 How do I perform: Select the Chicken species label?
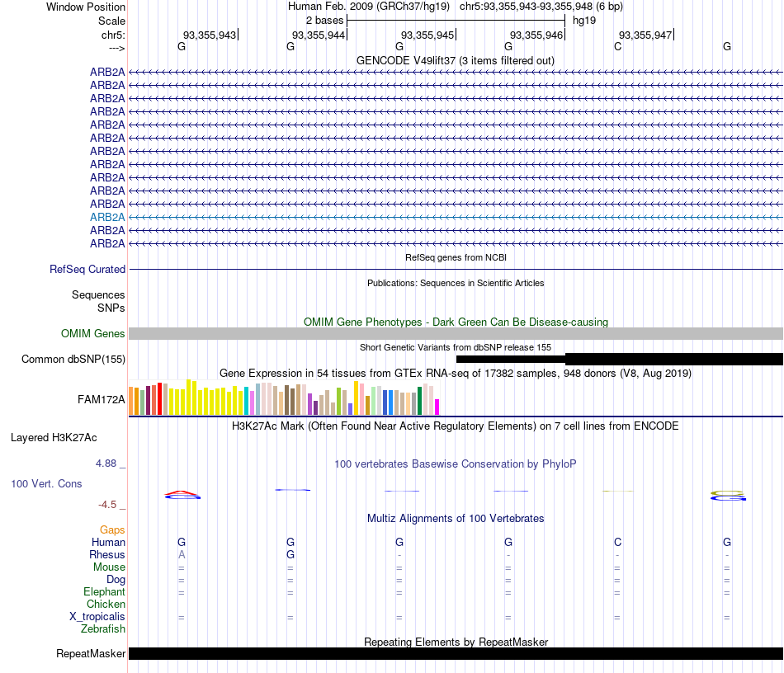[106, 604]
